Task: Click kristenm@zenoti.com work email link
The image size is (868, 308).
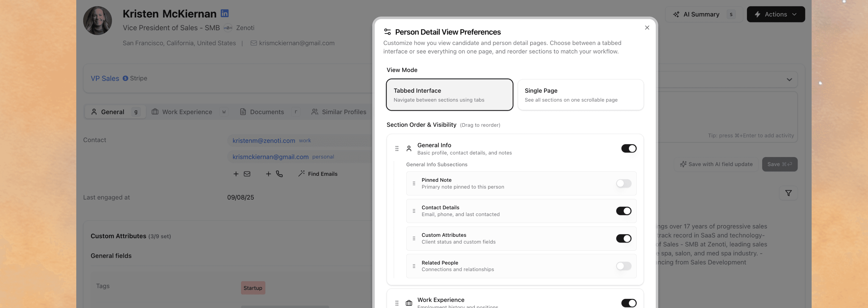Action: 264,141
